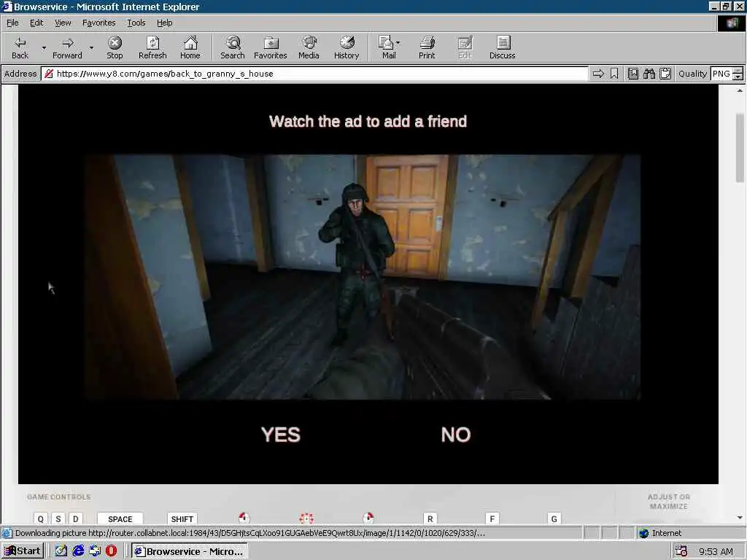
Task: Stop loading with the Stop button
Action: pos(115,47)
